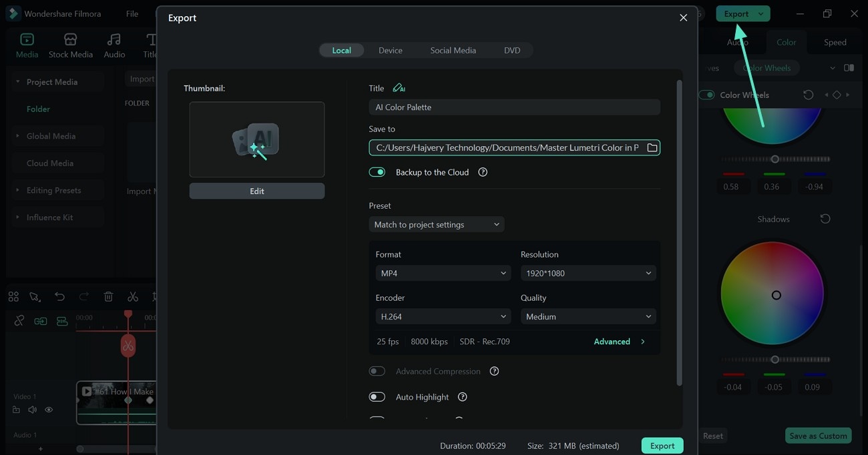Switch to the Social Media export tab
The width and height of the screenshot is (868, 455).
click(453, 50)
